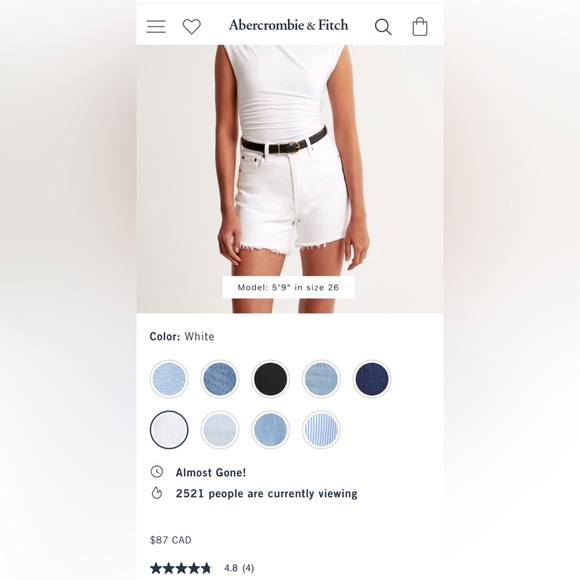Select the white color swatch
This screenshot has width=580, height=580.
[x=169, y=430]
